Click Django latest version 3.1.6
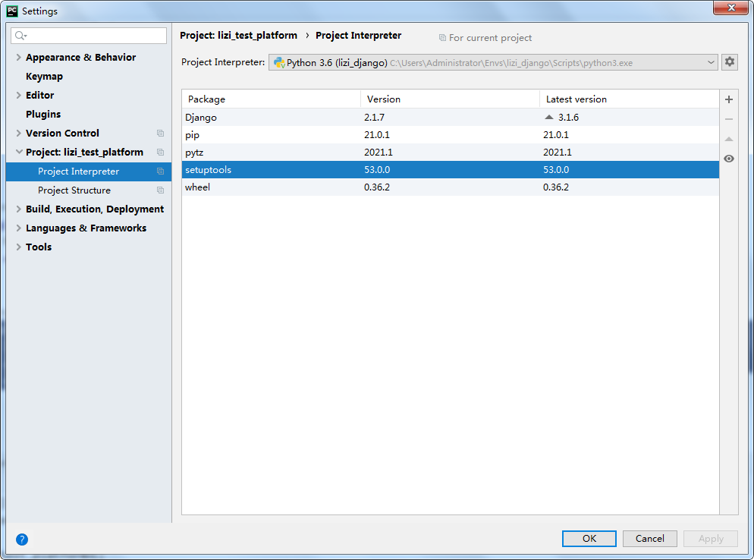 click(x=568, y=118)
